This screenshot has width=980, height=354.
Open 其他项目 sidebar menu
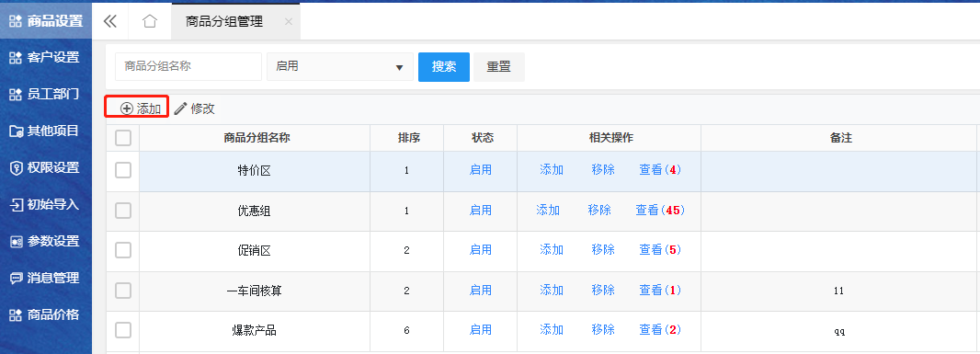(46, 131)
